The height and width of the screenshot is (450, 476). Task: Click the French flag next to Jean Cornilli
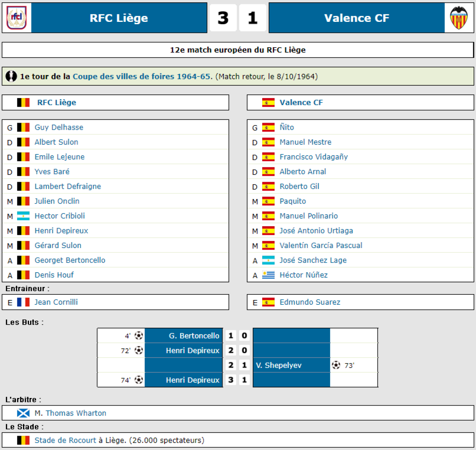coord(23,302)
